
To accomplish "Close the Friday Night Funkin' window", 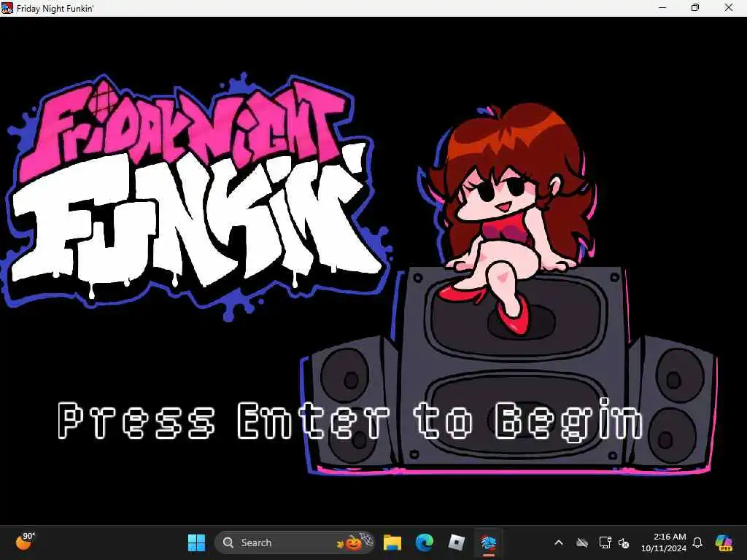I will tap(729, 7).
